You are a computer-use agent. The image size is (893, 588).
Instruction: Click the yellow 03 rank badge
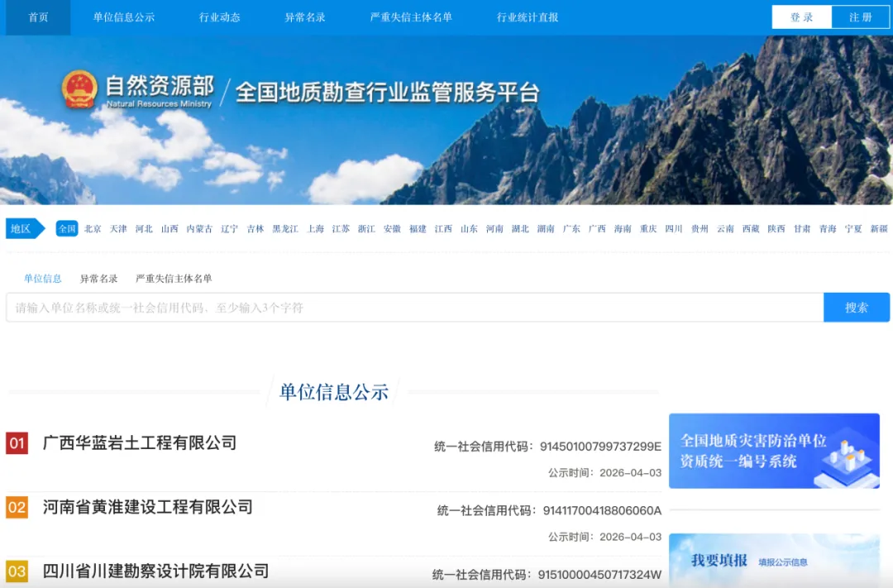pos(17,571)
